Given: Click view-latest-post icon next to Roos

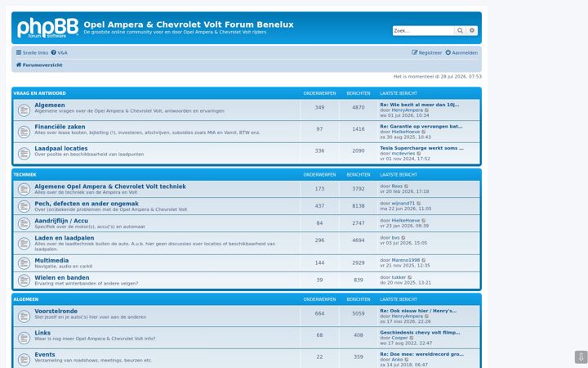Looking at the screenshot, I should (406, 186).
